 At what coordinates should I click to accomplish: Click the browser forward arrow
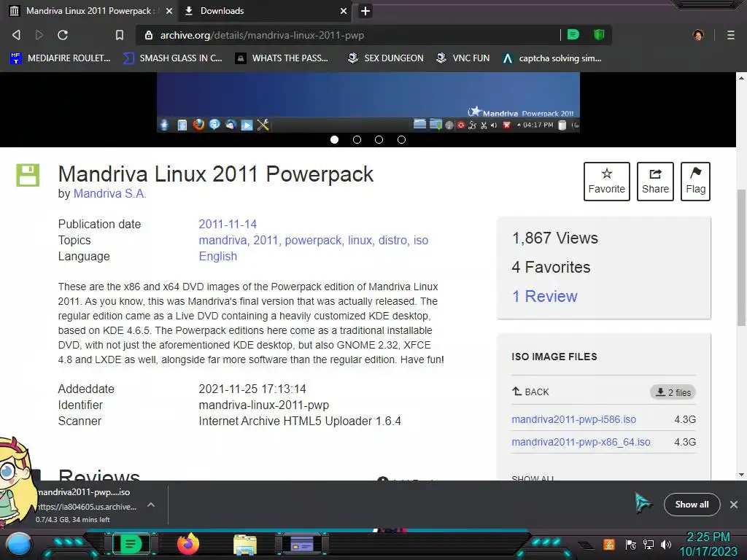(x=39, y=35)
